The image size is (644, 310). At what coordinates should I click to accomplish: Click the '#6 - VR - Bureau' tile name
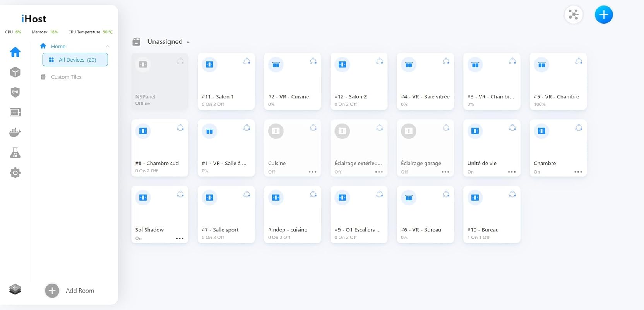(421, 230)
